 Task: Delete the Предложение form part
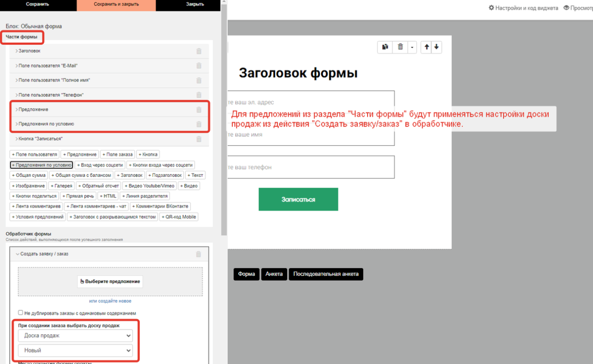pos(199,110)
